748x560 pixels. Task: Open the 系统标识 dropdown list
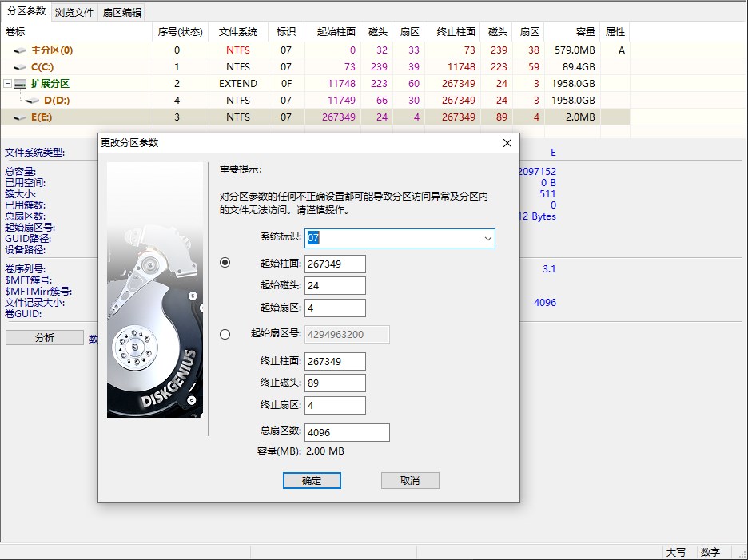487,239
